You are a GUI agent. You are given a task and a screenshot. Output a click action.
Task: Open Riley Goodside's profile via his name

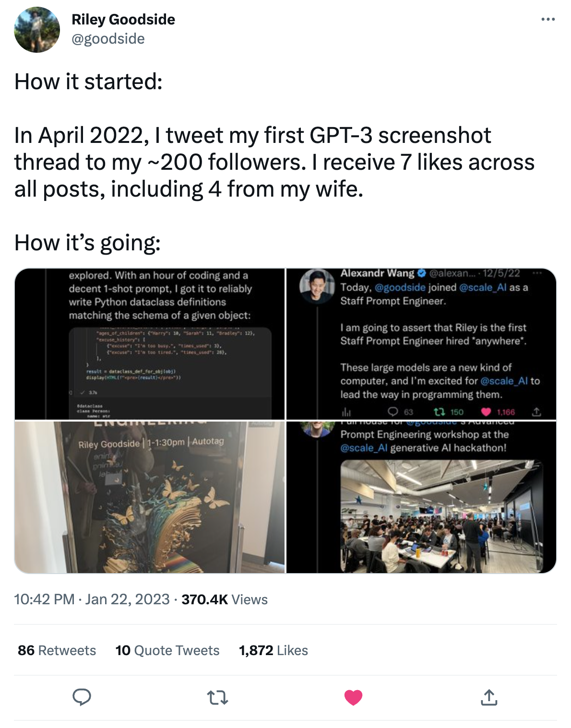coord(123,20)
